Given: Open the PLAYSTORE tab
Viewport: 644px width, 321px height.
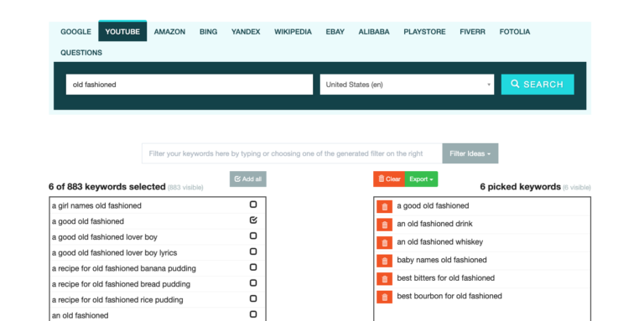Looking at the screenshot, I should point(424,32).
